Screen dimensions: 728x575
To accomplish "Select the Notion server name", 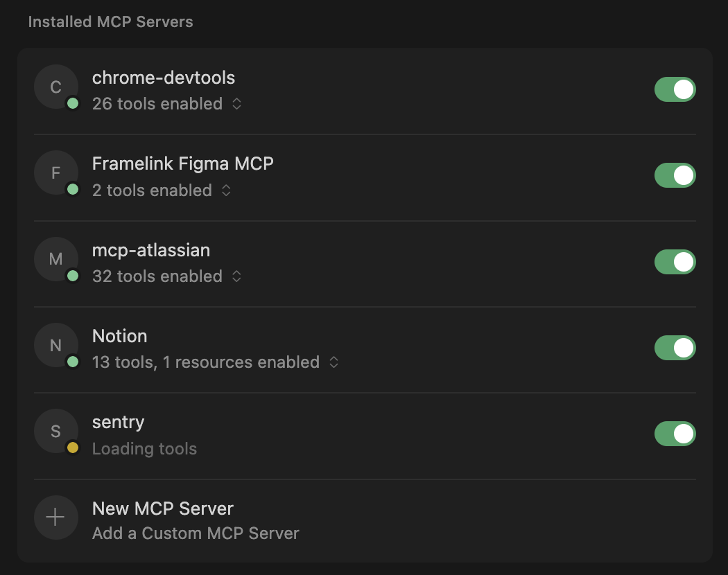I will pos(120,336).
